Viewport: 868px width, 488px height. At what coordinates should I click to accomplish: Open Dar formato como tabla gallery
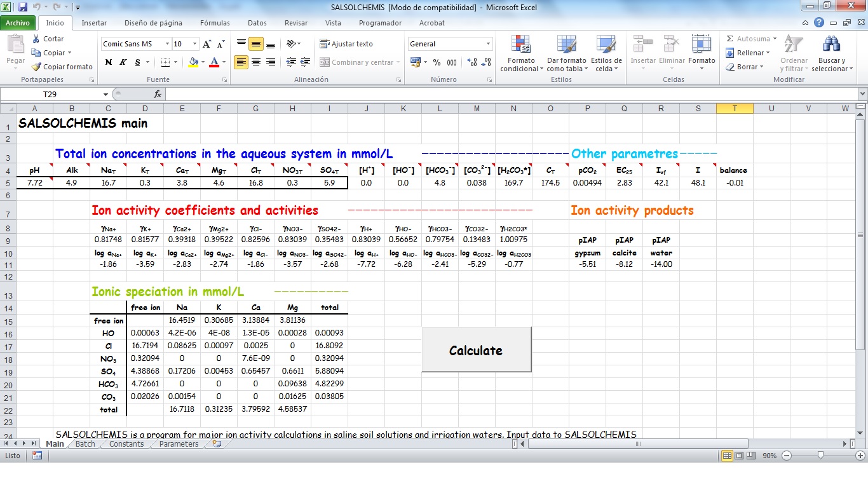[566, 53]
